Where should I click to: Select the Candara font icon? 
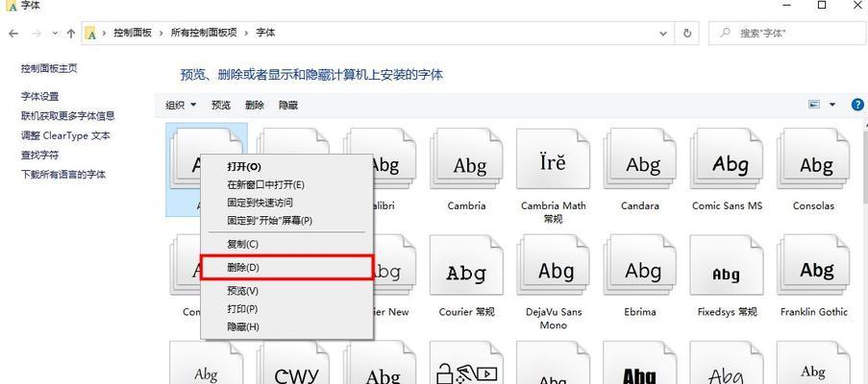640,160
